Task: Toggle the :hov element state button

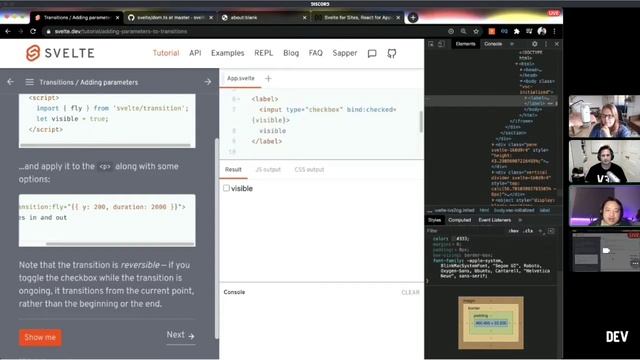Action: pyautogui.click(x=513, y=231)
